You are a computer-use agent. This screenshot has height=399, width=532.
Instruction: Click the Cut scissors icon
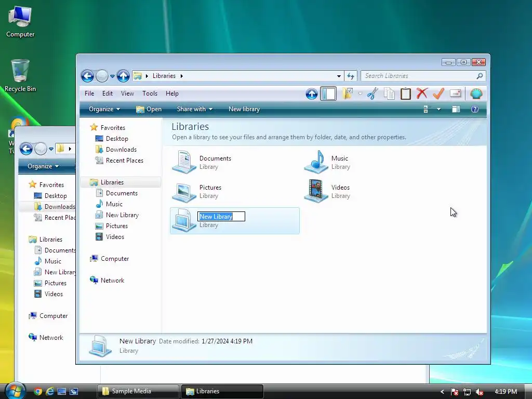(373, 94)
